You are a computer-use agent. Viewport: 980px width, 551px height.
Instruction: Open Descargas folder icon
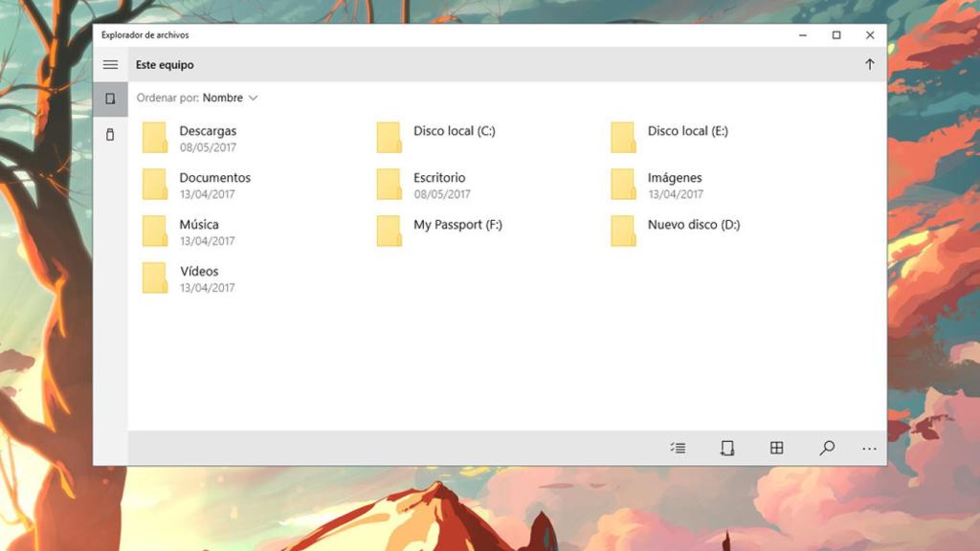tap(155, 138)
